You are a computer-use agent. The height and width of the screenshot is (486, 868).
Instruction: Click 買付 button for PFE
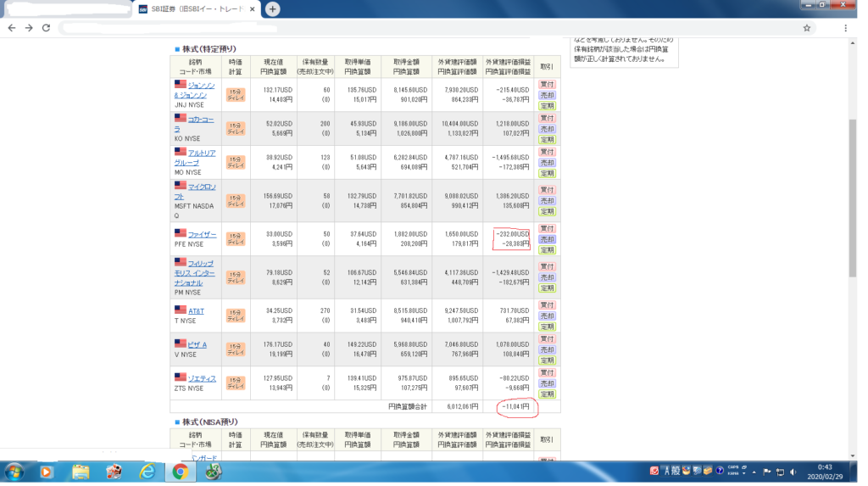(x=547, y=228)
